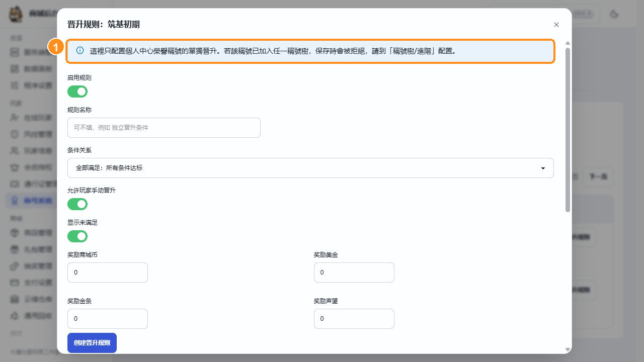This screenshot has width=644, height=362.
Task: Turn off the 显示未满足 switch
Action: pyautogui.click(x=77, y=236)
